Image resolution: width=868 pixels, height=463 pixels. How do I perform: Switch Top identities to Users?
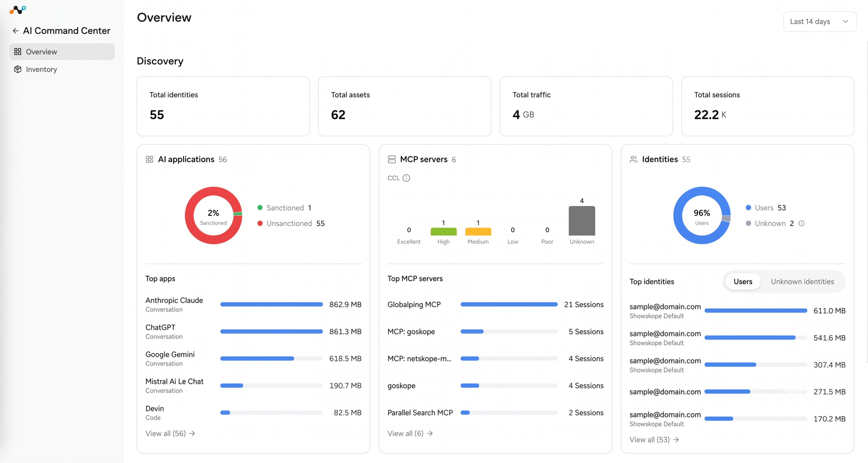(x=743, y=281)
